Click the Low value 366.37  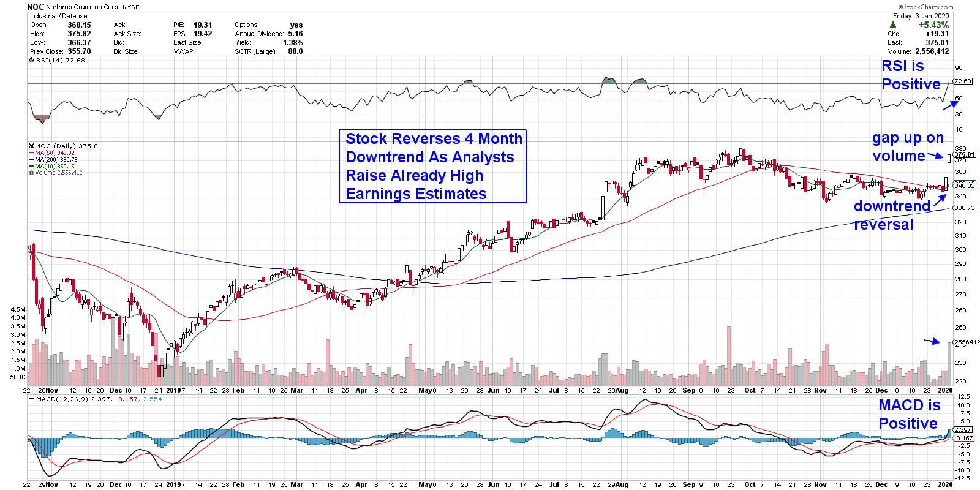[x=78, y=43]
